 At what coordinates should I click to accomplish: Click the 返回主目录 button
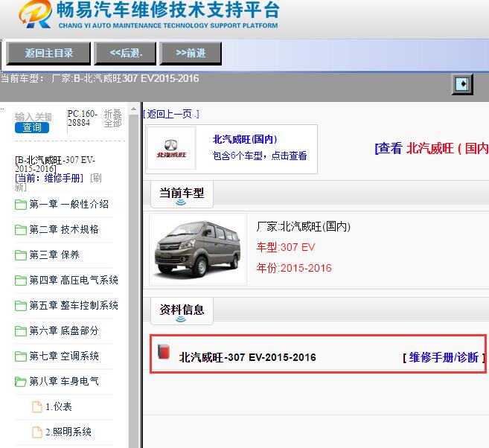tap(48, 54)
